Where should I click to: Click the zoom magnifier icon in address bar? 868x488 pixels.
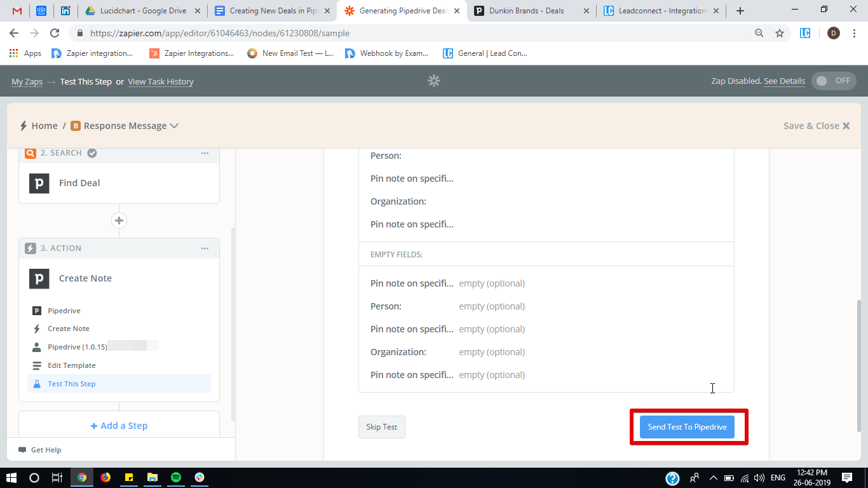759,33
